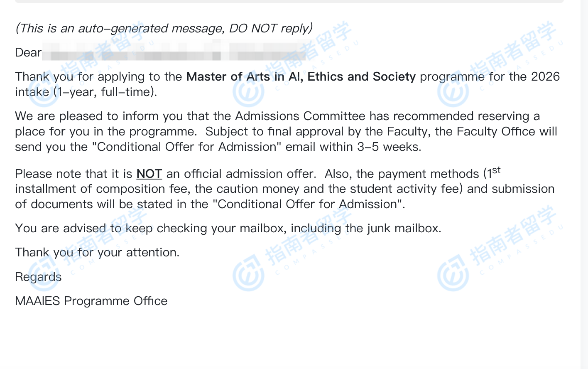Click 'Thank you for your attention.' line

(x=97, y=253)
